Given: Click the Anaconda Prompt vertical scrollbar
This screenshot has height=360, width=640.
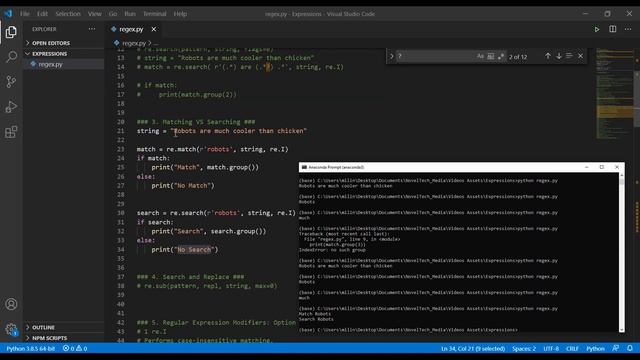Looking at the screenshot, I should pos(622,252).
